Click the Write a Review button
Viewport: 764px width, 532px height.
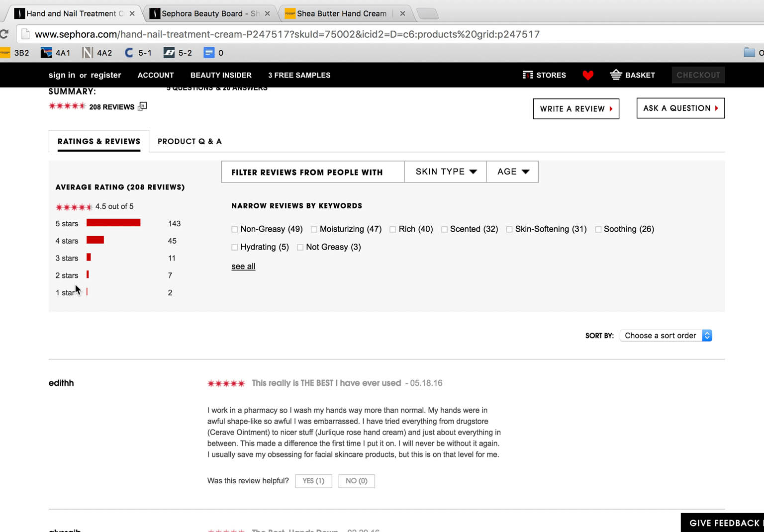(x=576, y=109)
